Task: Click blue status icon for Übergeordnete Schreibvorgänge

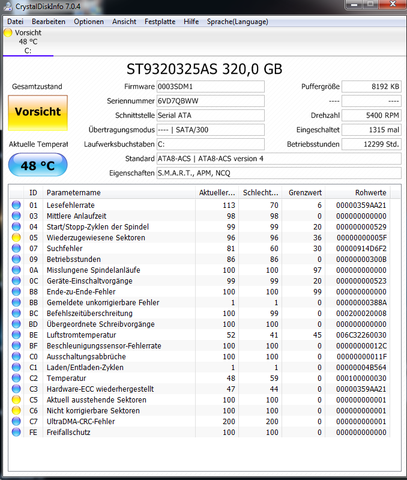Action: coord(16,324)
